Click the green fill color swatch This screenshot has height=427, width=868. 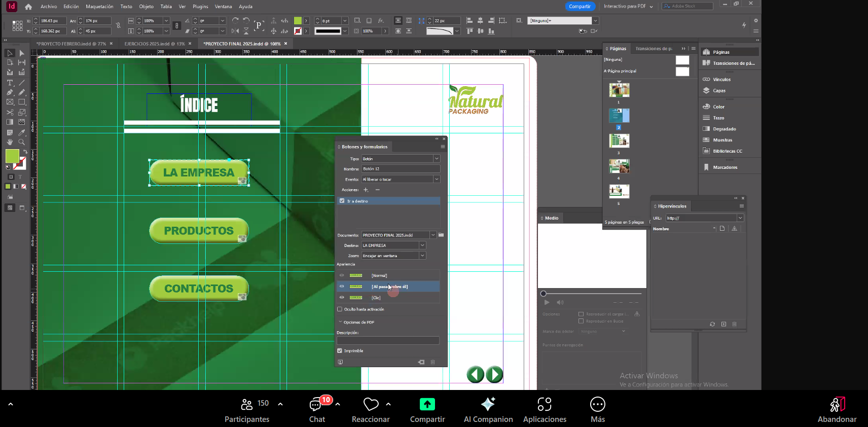pos(12,156)
